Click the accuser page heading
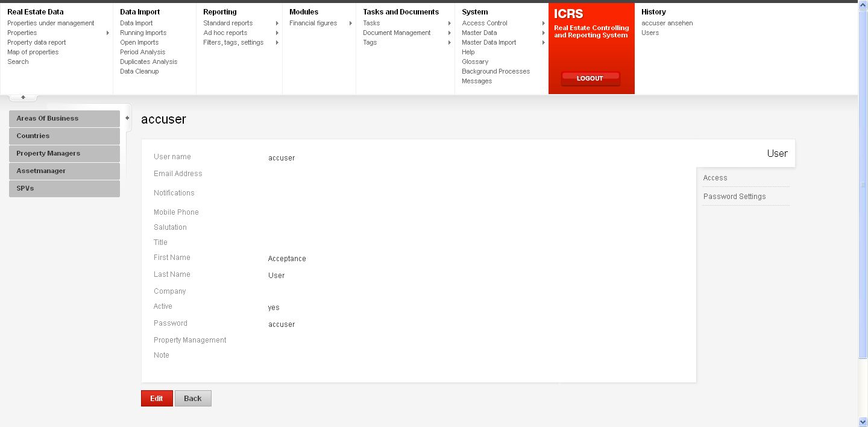 pos(163,119)
